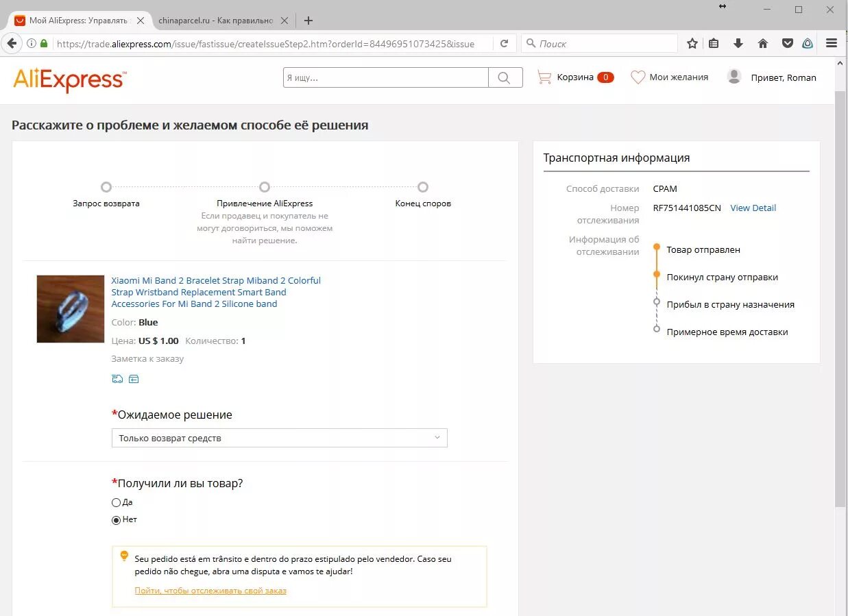
Task: Open the Корзина cart link
Action: (575, 77)
